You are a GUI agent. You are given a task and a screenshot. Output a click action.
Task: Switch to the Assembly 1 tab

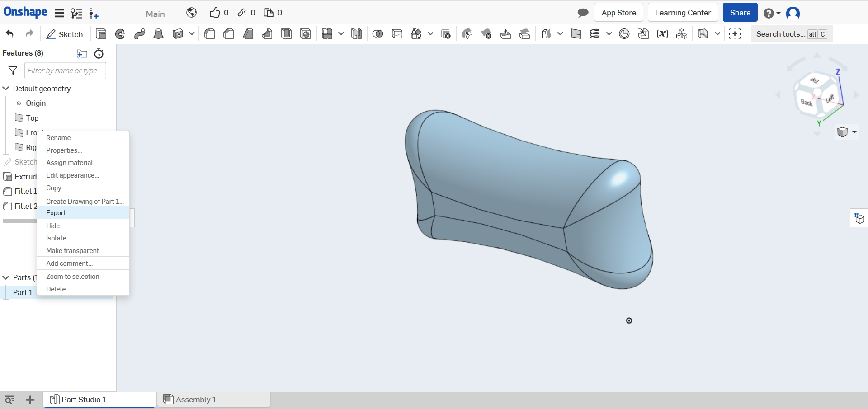click(195, 400)
